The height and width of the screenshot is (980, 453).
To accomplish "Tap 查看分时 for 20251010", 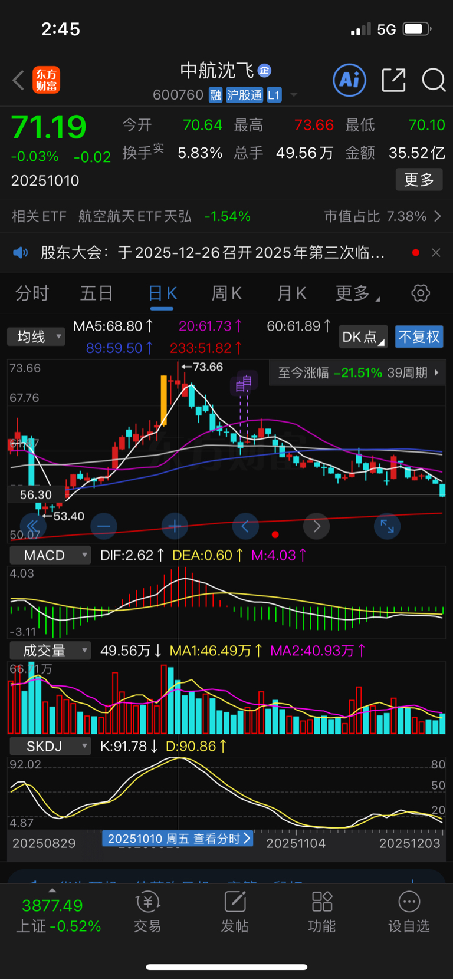I will point(178,839).
